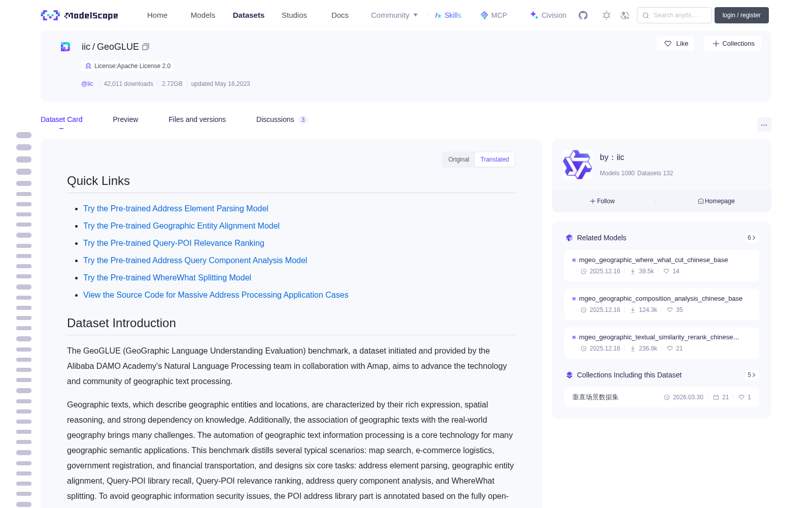Switch to Translated text view
Image resolution: width=812 pixels, height=508 pixels.
click(495, 160)
